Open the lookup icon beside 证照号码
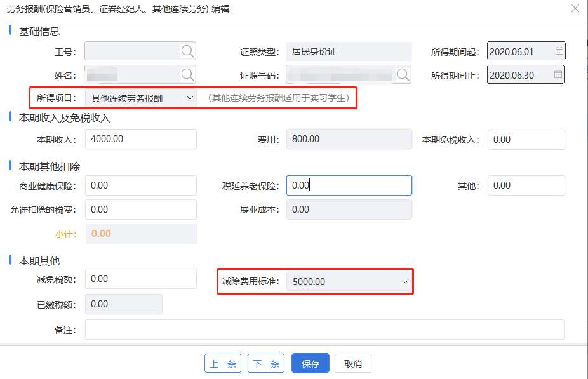 click(x=403, y=74)
